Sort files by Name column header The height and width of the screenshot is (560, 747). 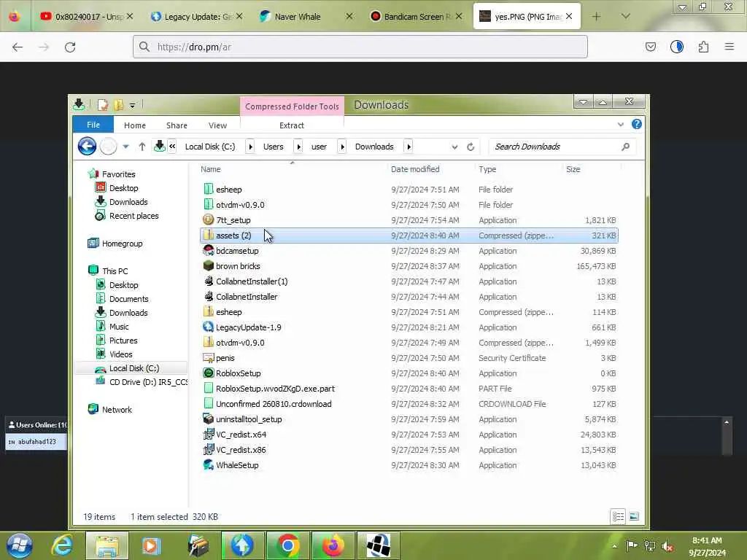pyautogui.click(x=211, y=169)
